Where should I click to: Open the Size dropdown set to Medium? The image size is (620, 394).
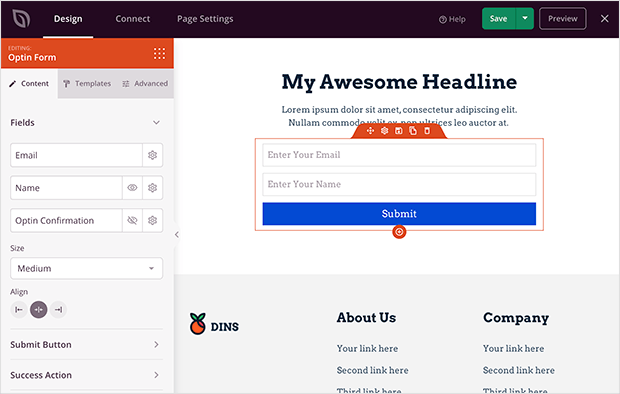click(87, 269)
